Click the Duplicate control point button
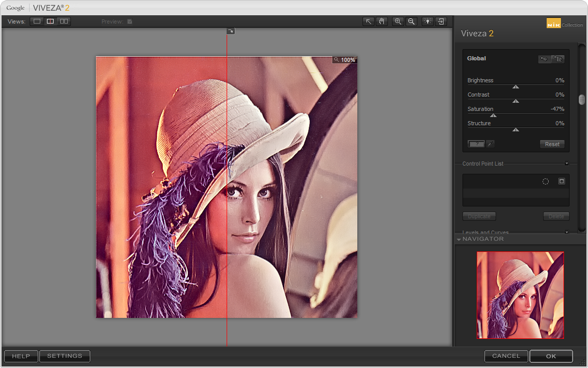The image size is (588, 368). [x=479, y=216]
